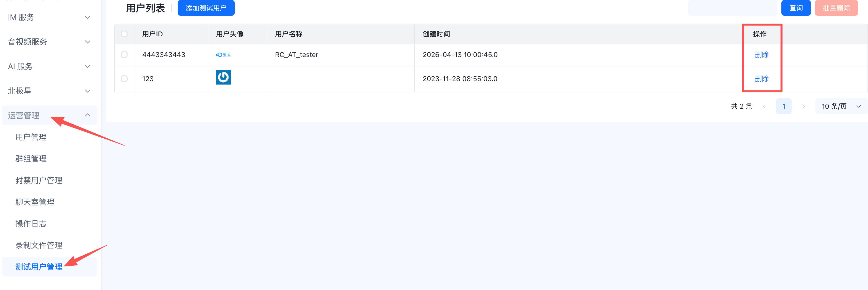Expand the IM 服务 menu
This screenshot has height=290, width=868.
click(x=49, y=17)
